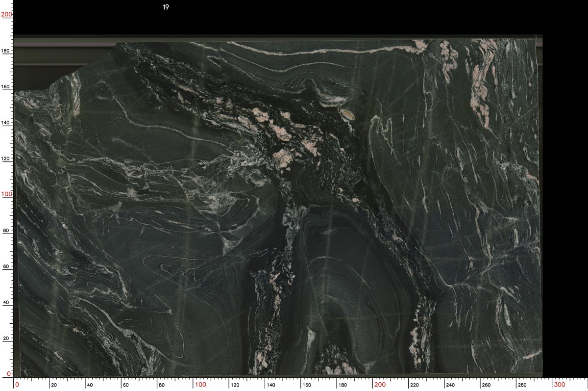The width and height of the screenshot is (588, 391).
Task: Select "20" on the vertical ruler
Action: [x=7, y=339]
